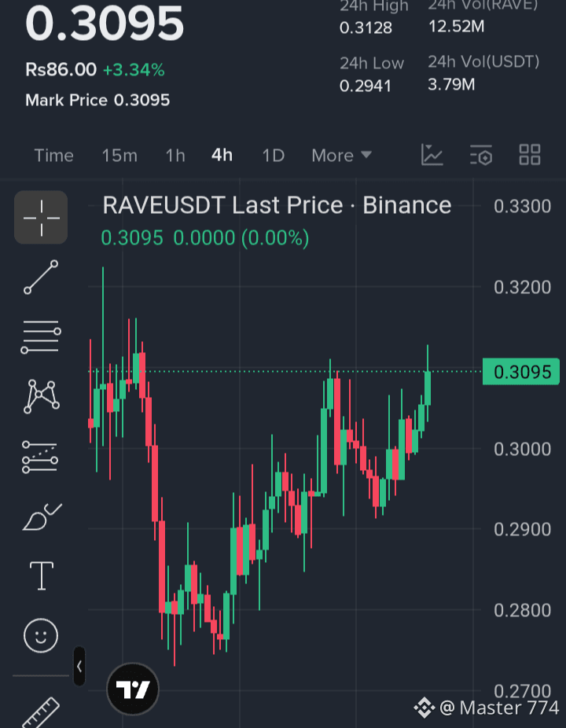566x728 pixels.
Task: Select the crosshair cursor tool
Action: pos(41,217)
